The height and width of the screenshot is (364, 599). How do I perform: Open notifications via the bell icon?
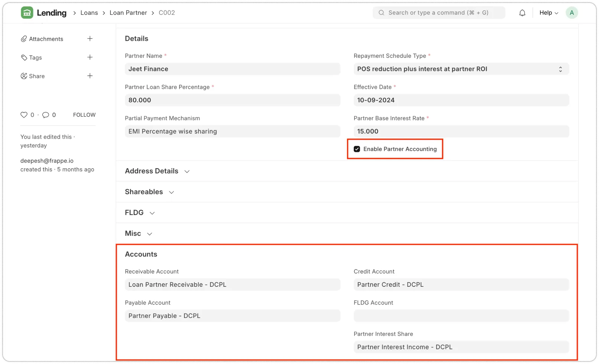click(522, 12)
